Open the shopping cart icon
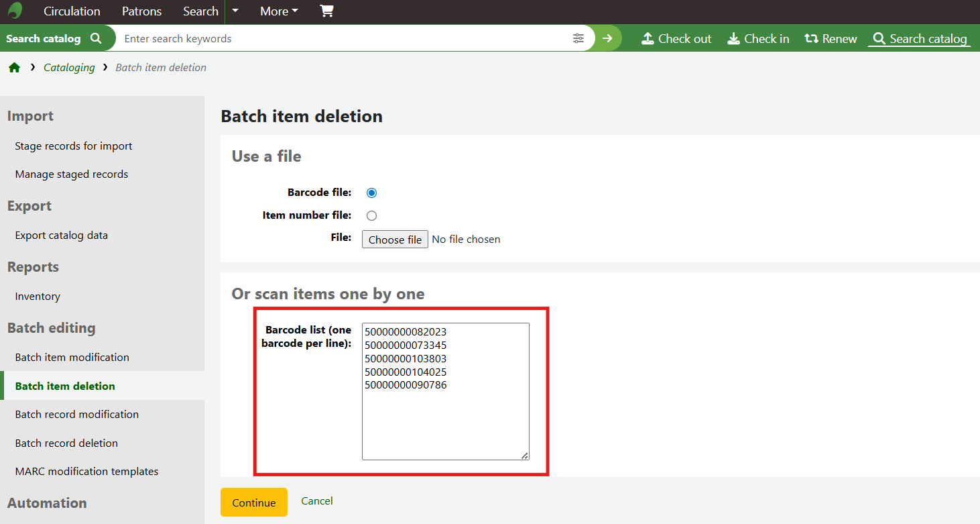Image resolution: width=980 pixels, height=524 pixels. tap(326, 11)
